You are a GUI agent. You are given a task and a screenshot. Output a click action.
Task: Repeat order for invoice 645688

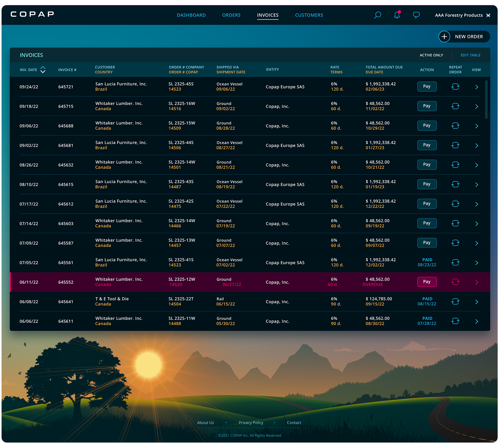[x=455, y=126]
